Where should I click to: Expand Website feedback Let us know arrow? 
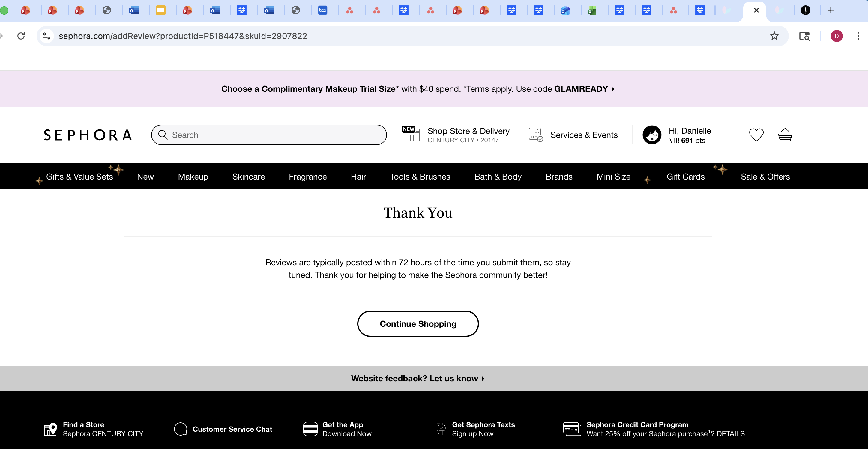(x=483, y=379)
